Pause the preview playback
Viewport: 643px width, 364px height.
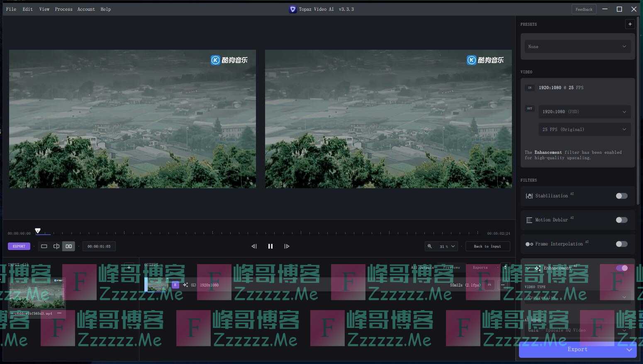coord(270,246)
